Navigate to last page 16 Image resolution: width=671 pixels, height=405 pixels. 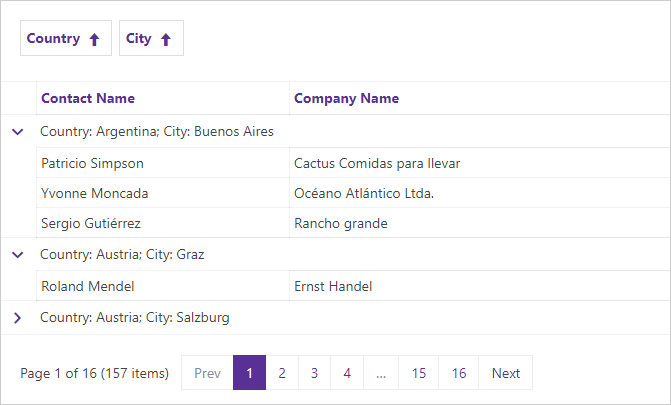(459, 373)
